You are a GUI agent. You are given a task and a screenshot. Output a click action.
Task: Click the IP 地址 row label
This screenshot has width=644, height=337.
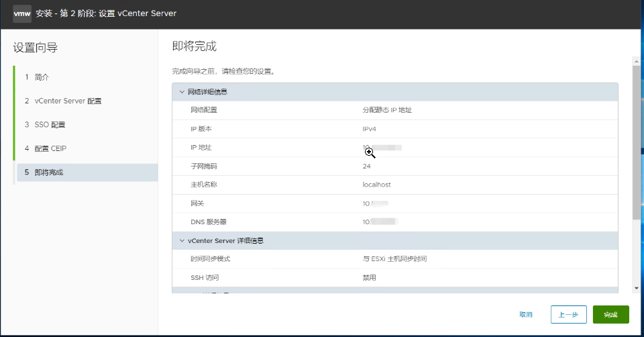pos(201,148)
